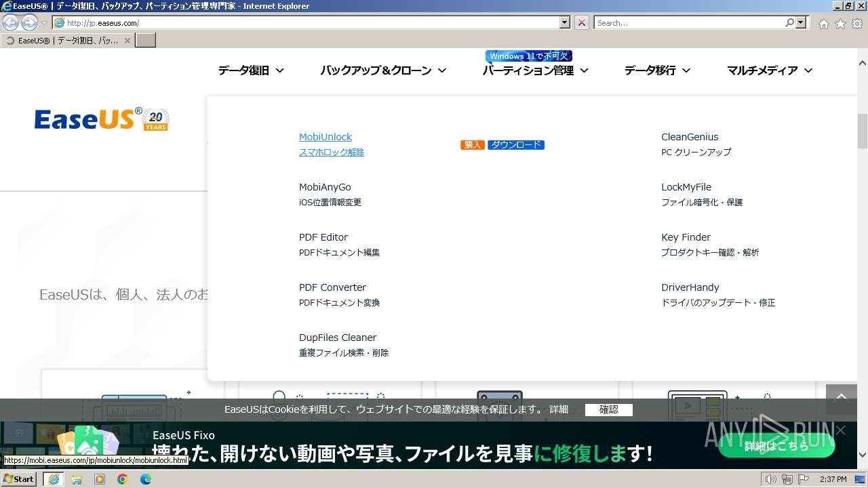Image resolution: width=868 pixels, height=488 pixels.
Task: Click the 詳細はこちら banner button
Action: 776,445
